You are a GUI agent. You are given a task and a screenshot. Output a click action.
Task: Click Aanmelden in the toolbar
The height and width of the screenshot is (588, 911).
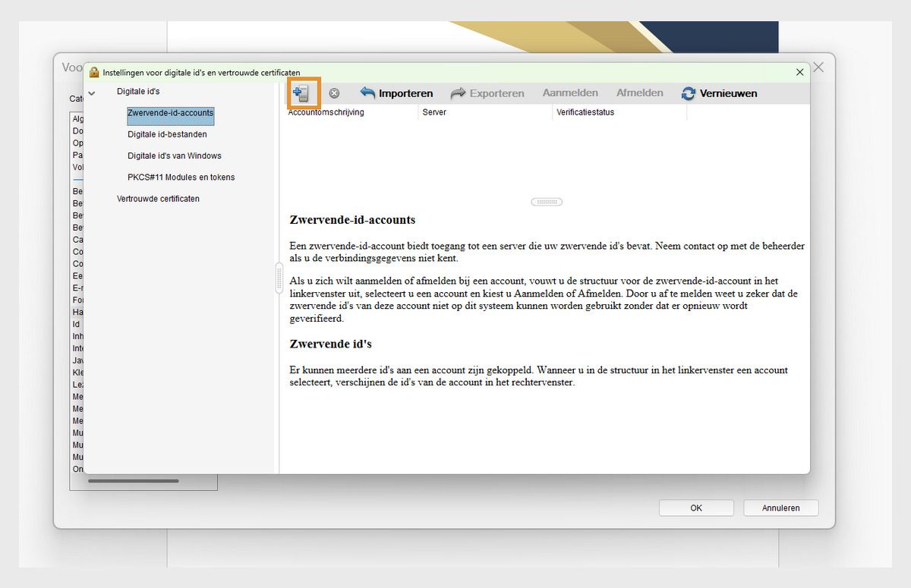click(570, 93)
